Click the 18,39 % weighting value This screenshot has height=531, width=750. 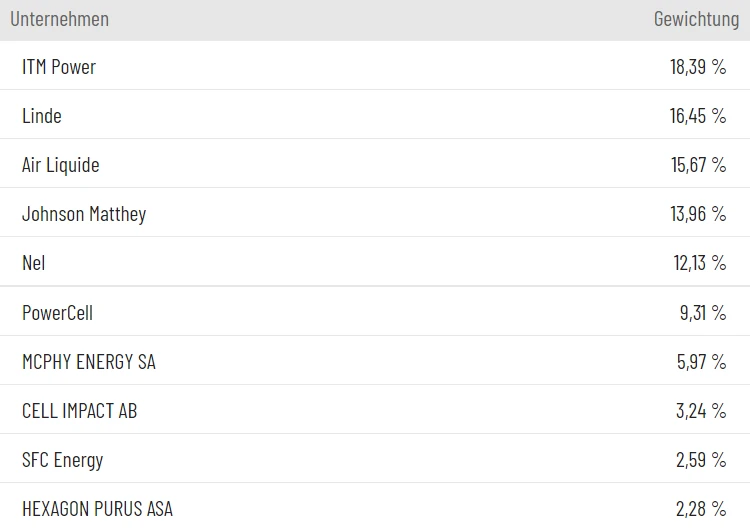click(x=698, y=67)
